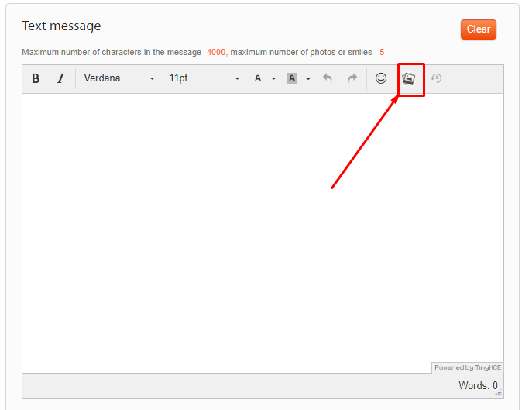Redo the last edit
This screenshot has width=532, height=410.
tap(352, 78)
